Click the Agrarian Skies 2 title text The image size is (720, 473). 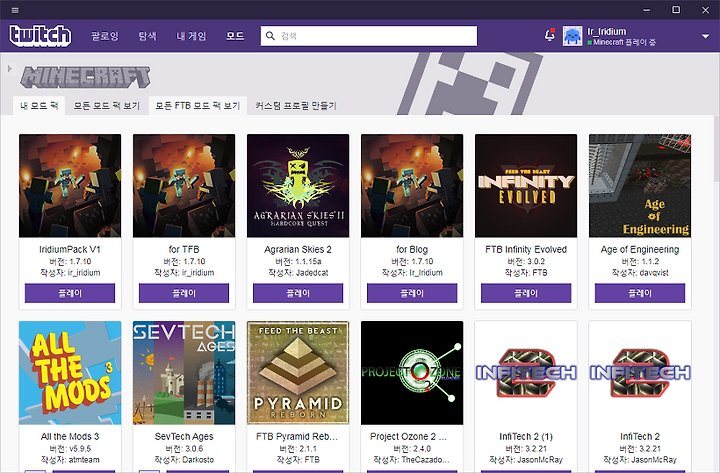298,249
